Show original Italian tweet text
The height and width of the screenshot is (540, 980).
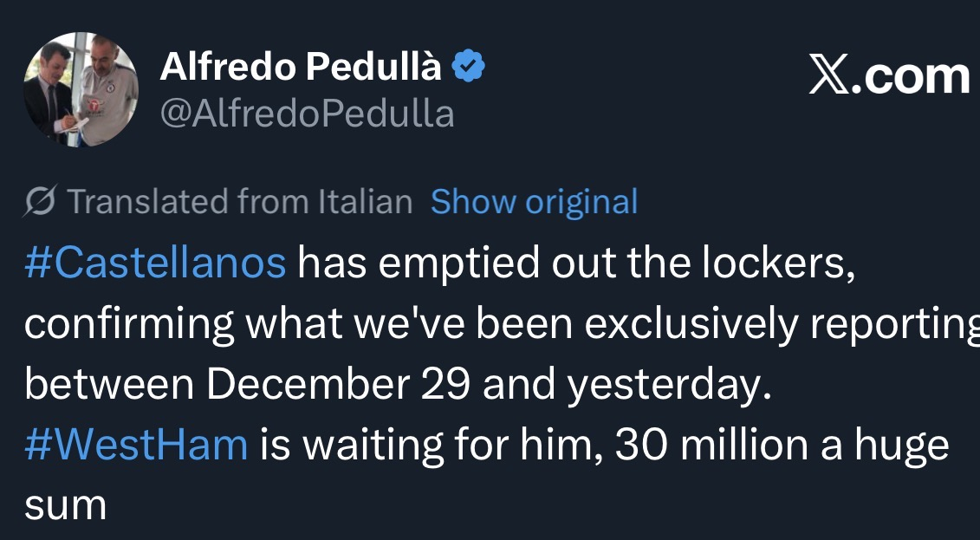534,202
